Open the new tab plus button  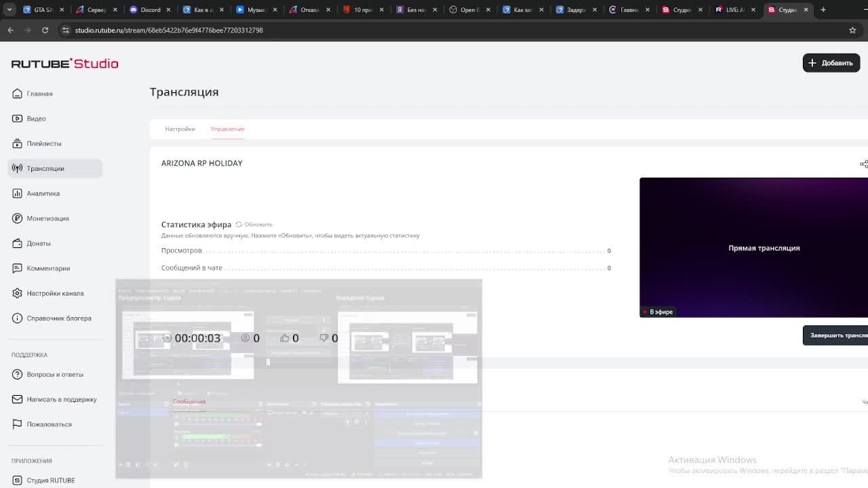(x=823, y=9)
